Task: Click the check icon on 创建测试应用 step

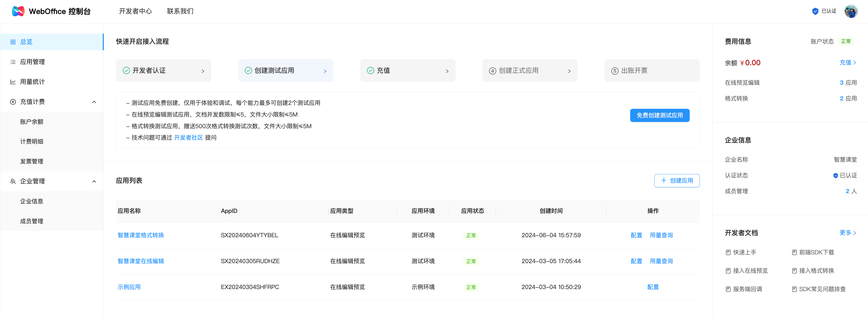Action: [x=248, y=70]
